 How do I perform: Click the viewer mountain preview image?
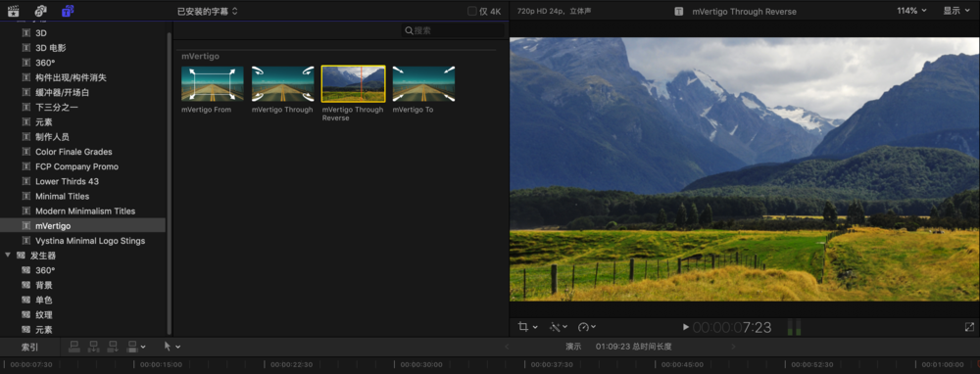pyautogui.click(x=745, y=169)
